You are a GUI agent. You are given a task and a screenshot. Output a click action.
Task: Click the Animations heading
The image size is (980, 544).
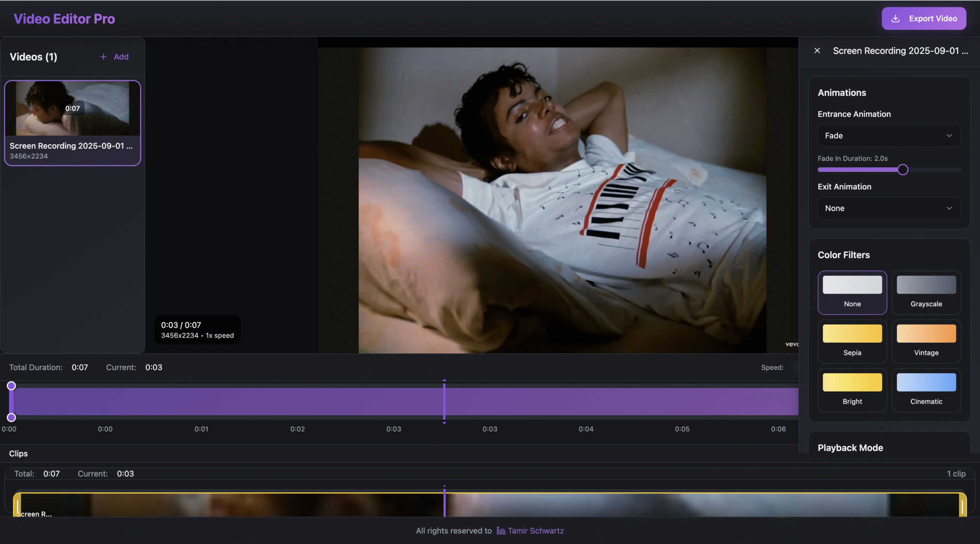[842, 93]
